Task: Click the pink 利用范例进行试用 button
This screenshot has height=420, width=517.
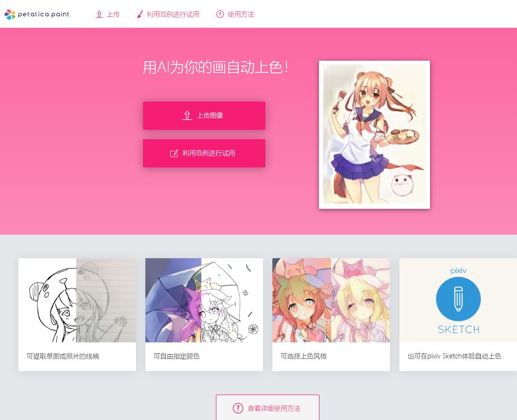Action: (x=204, y=153)
